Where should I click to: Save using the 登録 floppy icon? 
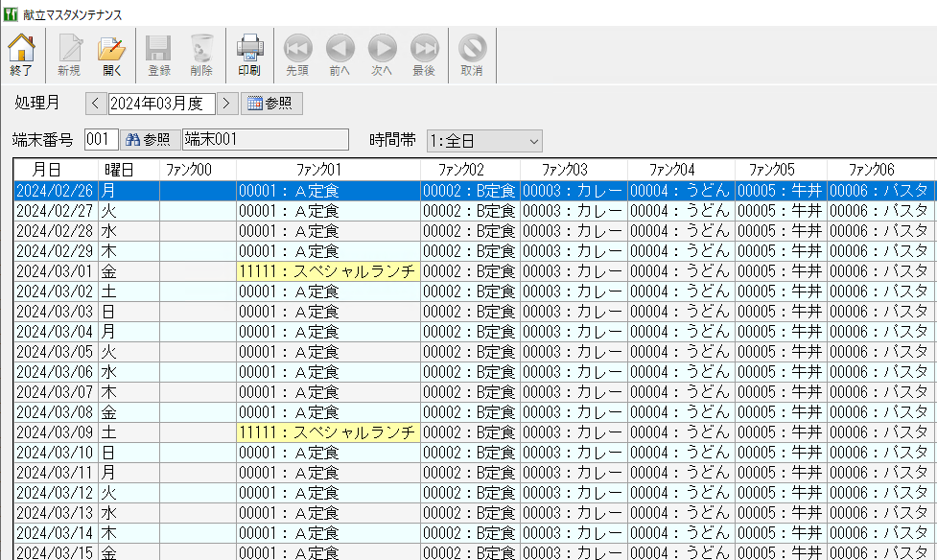pyautogui.click(x=159, y=55)
